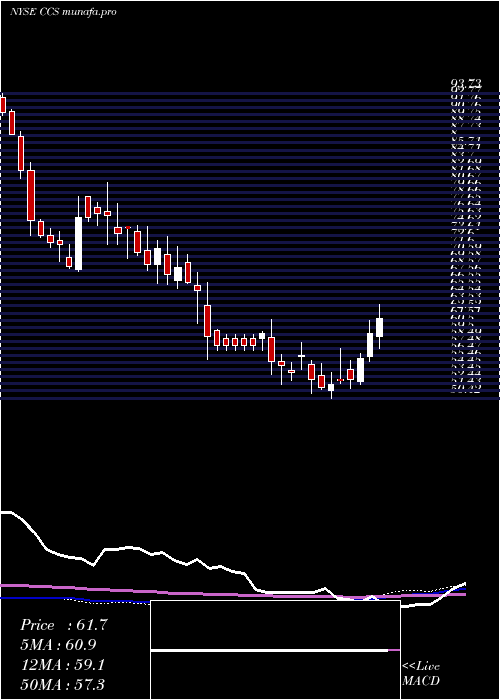Screen dimensions: 500x700
Task: Click the 93.73 top price label
Action: click(466, 83)
